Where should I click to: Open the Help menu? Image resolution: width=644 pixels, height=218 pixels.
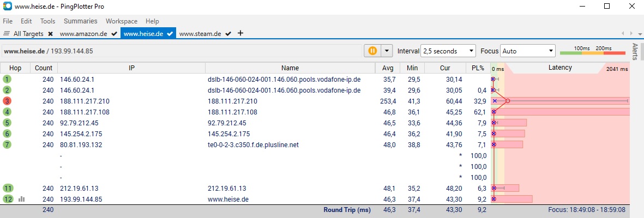[x=152, y=21]
